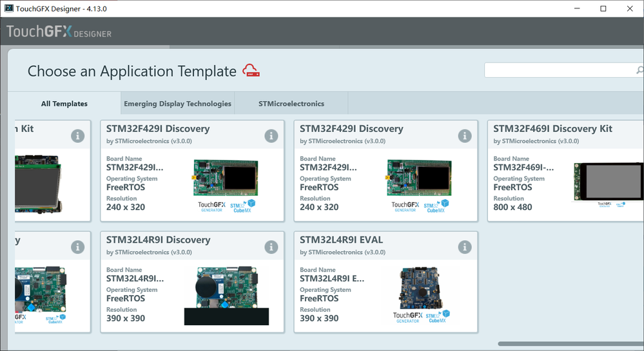Screen dimensions: 644x351
Task: Open info for STM32L4R9I EVAL card
Action: pyautogui.click(x=465, y=247)
